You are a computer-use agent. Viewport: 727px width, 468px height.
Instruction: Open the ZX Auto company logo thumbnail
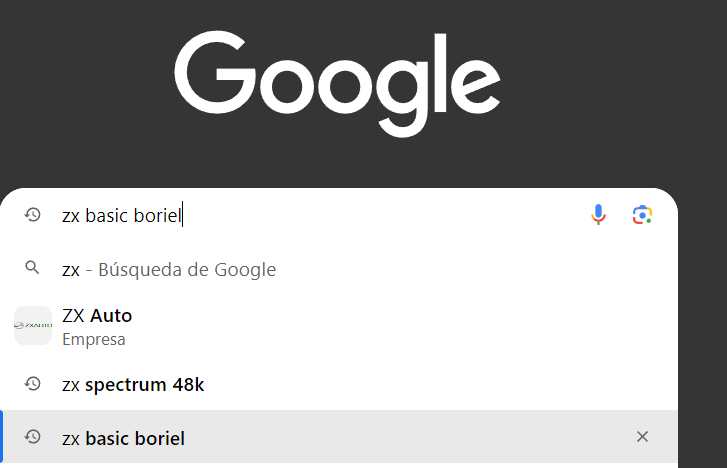coord(33,325)
